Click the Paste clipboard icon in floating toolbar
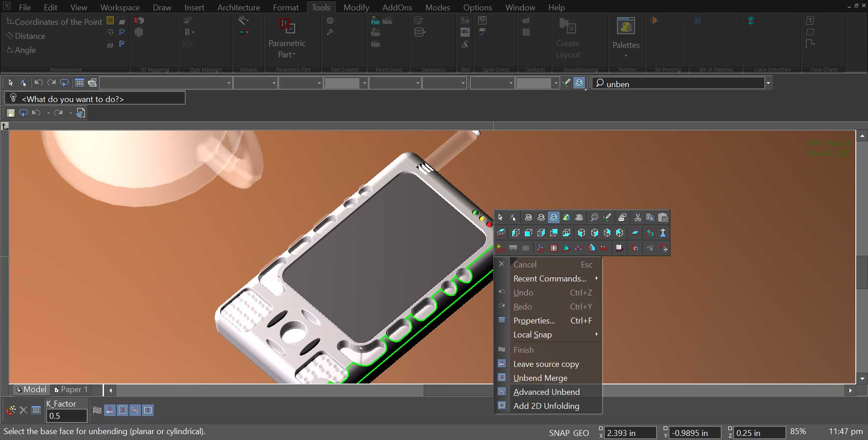 pos(663,218)
